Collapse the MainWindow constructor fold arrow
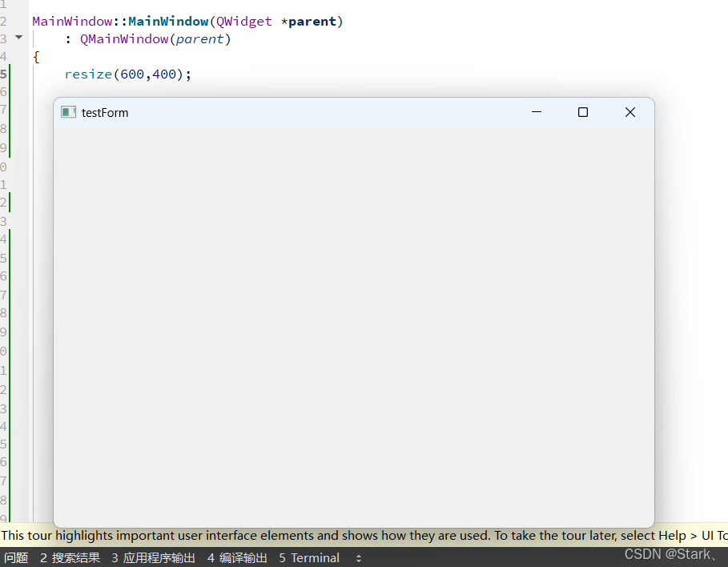 click(x=18, y=37)
